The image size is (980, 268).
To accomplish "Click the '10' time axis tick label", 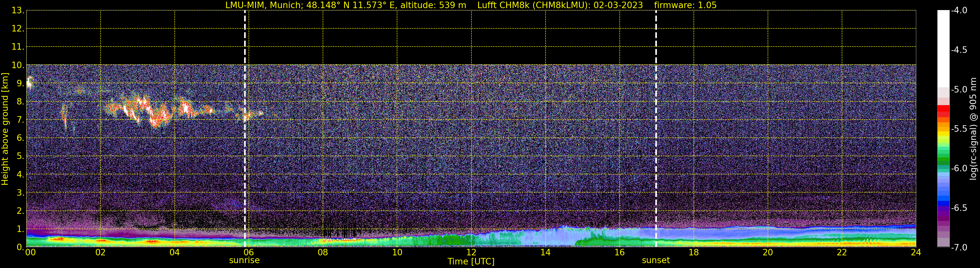I will [397, 252].
